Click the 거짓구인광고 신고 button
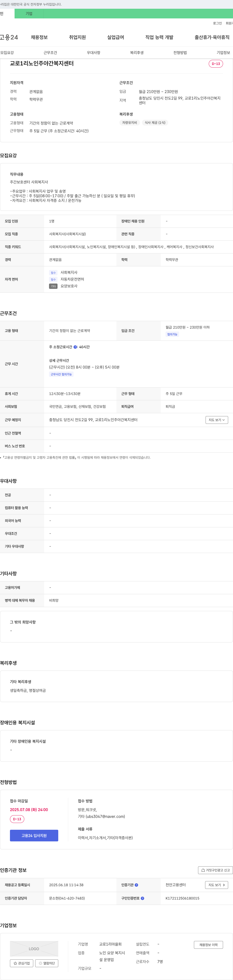 coord(215,870)
